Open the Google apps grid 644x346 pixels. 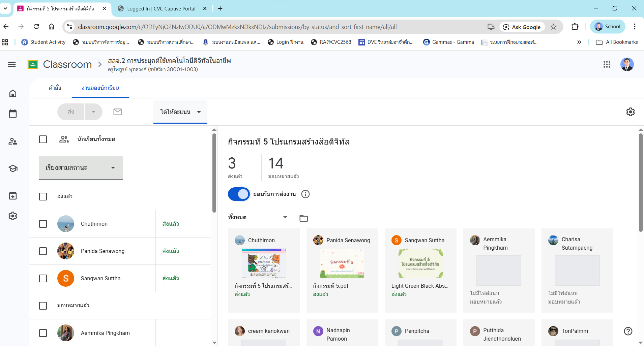click(607, 64)
